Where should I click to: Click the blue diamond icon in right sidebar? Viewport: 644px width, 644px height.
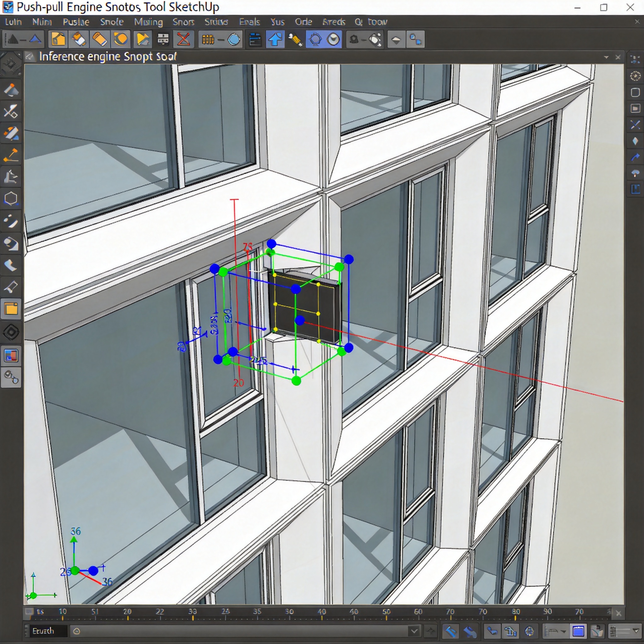point(635,141)
